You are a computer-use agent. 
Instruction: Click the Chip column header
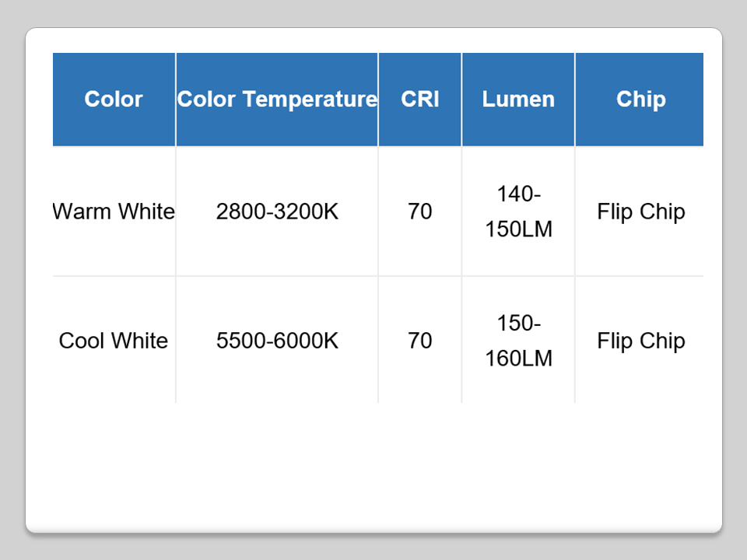[x=640, y=100]
